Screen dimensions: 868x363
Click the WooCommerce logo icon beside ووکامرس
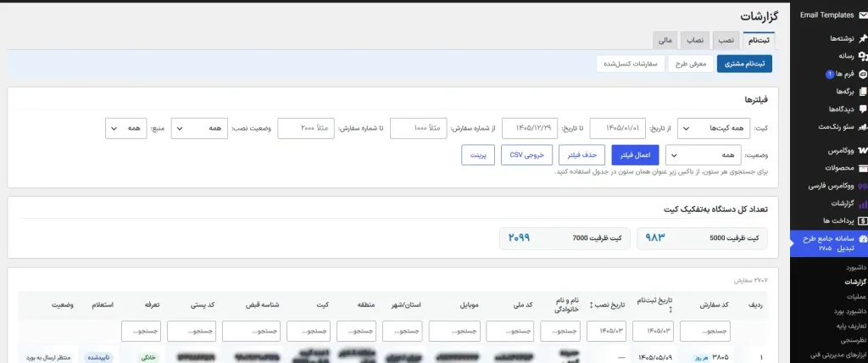point(862,151)
